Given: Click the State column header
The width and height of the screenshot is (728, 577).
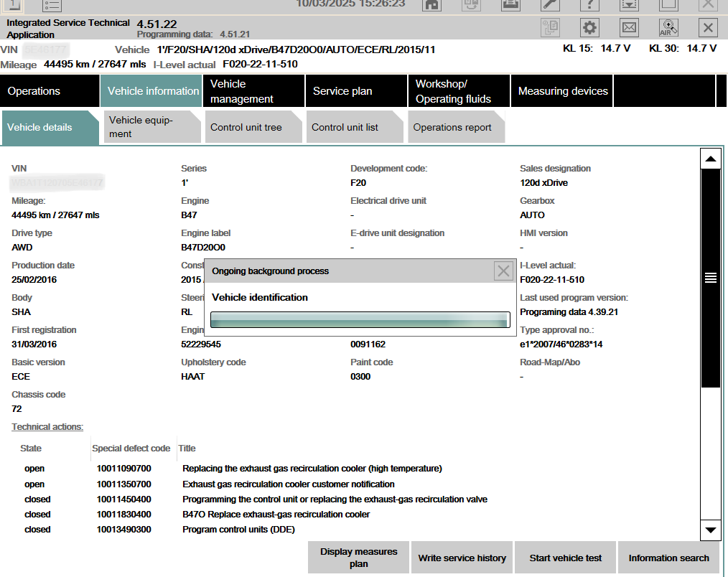Looking at the screenshot, I should click(31, 449).
